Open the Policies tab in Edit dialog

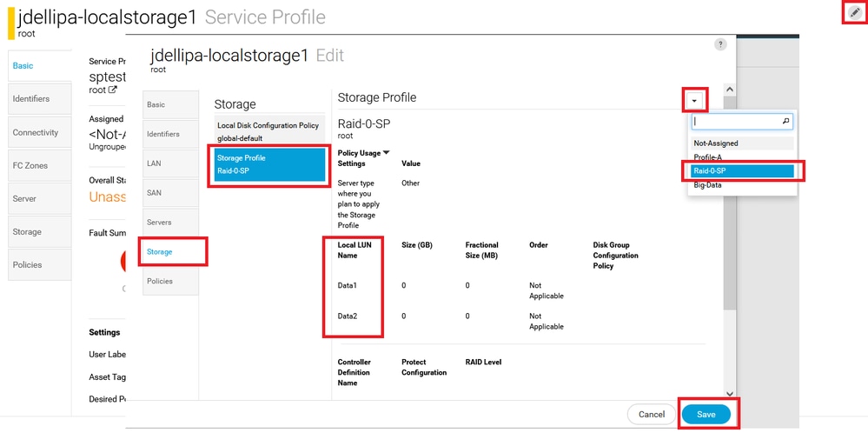point(170,281)
